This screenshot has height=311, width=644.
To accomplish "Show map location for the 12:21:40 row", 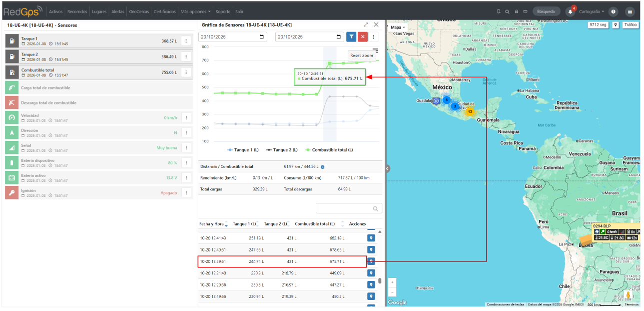I will pos(371,273).
